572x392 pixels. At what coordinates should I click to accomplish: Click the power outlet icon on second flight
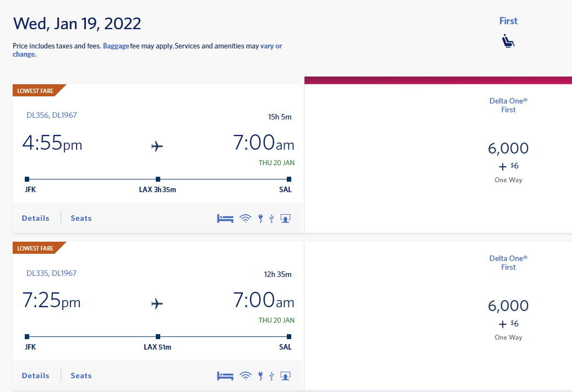260,376
